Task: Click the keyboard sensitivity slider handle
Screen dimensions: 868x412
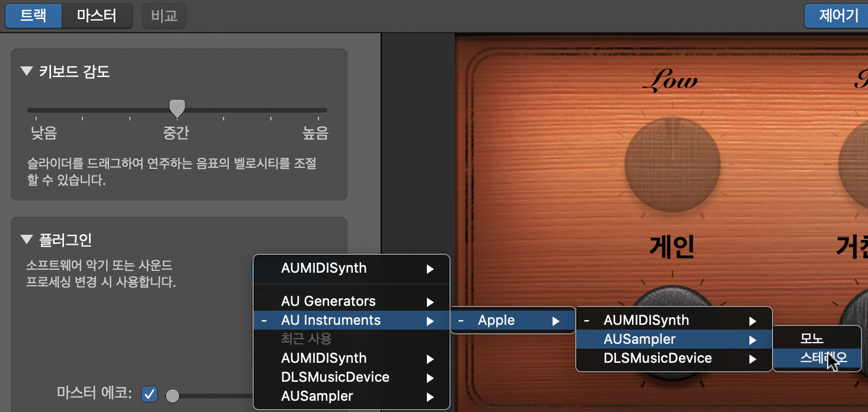Action: [x=177, y=108]
